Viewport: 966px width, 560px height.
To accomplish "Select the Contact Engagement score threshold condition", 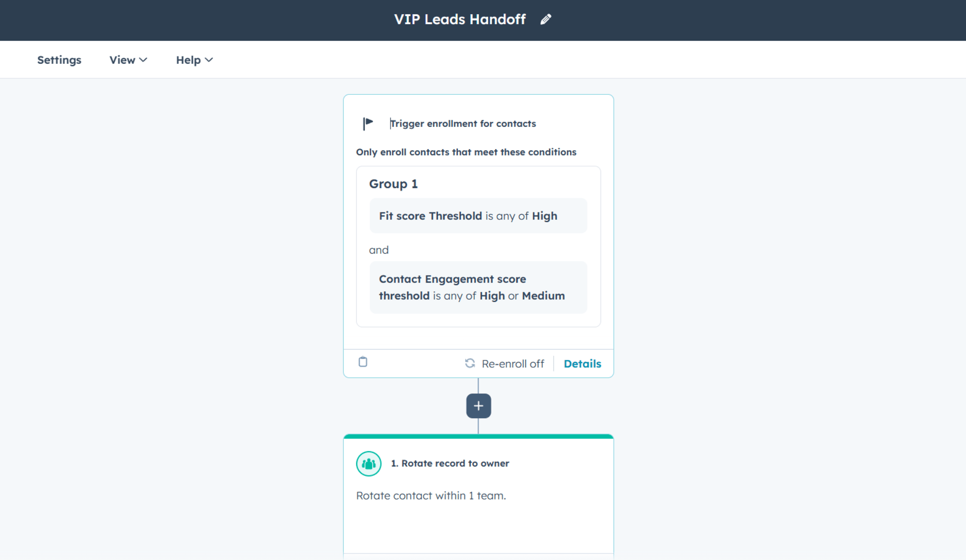I will (x=478, y=287).
